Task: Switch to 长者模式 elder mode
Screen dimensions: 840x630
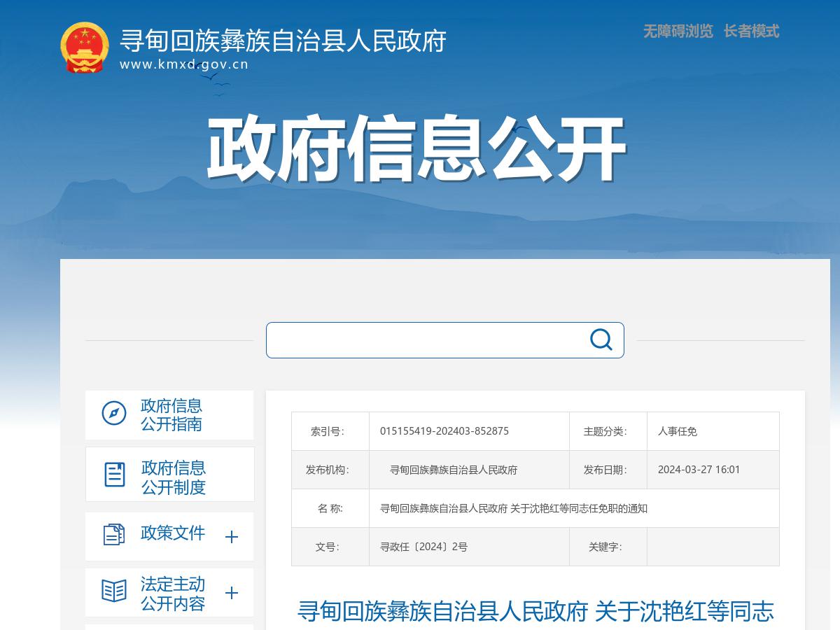Action: pos(752,32)
